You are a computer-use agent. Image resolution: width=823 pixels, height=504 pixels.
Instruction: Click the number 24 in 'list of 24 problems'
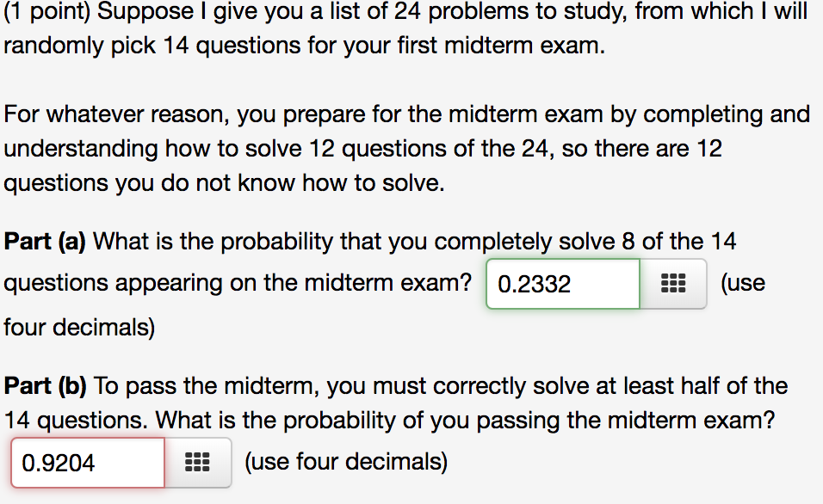(408, 11)
